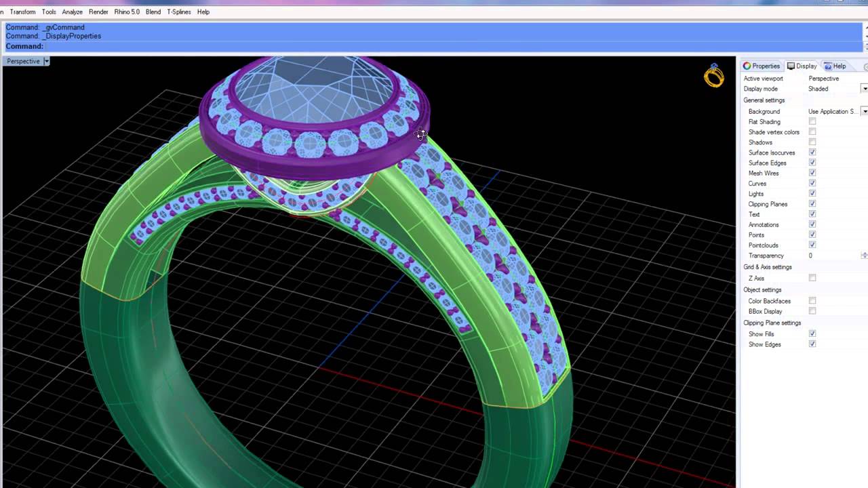The height and width of the screenshot is (488, 868).
Task: Click the Transparency value field
Action: pos(833,256)
